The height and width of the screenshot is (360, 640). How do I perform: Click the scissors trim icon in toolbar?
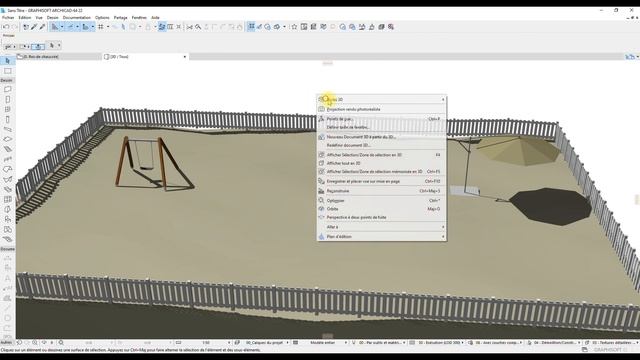click(x=189, y=27)
